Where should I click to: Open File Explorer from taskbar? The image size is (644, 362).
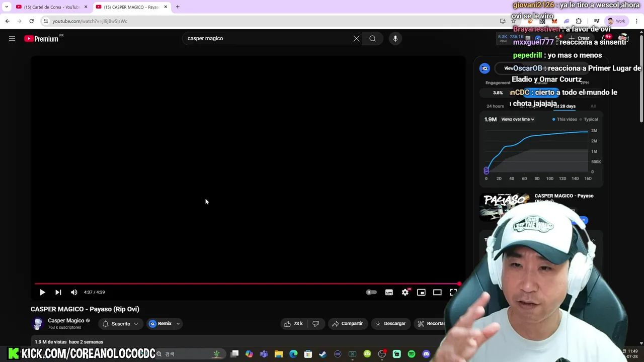pos(278,354)
